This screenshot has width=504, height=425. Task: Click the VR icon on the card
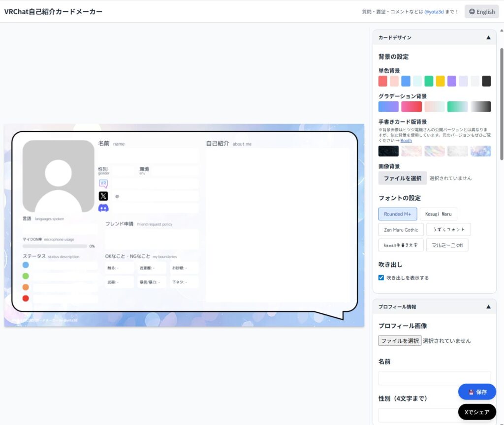click(x=103, y=183)
